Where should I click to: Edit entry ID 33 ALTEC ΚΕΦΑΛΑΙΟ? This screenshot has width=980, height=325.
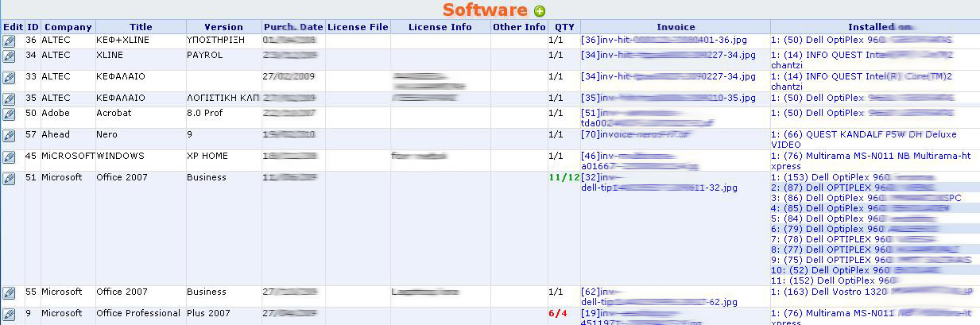[9, 78]
